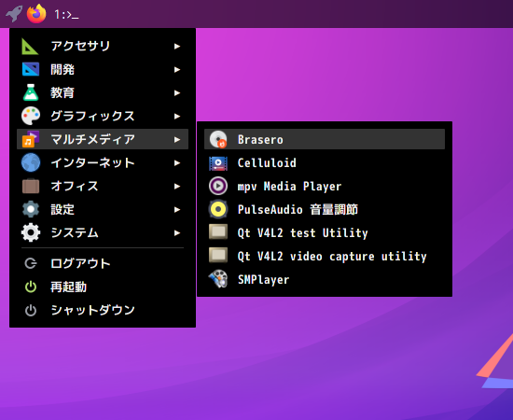Image resolution: width=513 pixels, height=420 pixels.
Task: Click the globe インターネット icon
Action: (x=31, y=162)
